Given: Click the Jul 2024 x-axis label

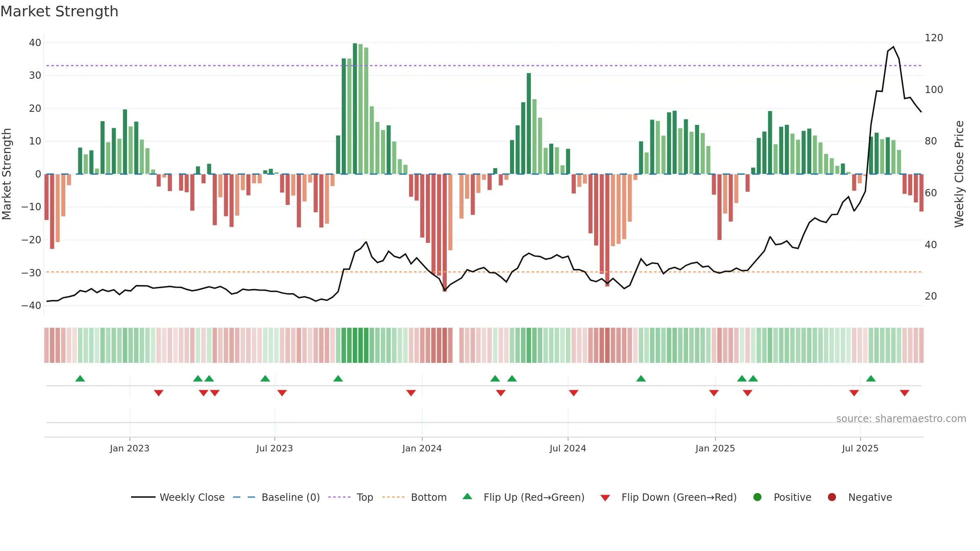Looking at the screenshot, I should point(568,448).
